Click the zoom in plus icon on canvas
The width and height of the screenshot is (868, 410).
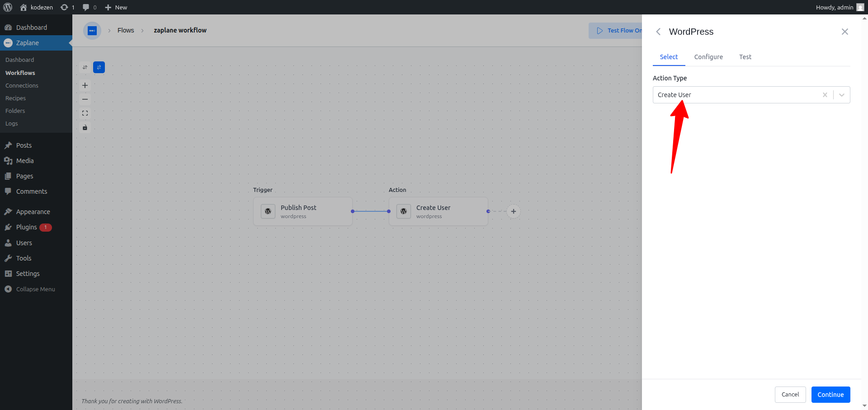(85, 85)
